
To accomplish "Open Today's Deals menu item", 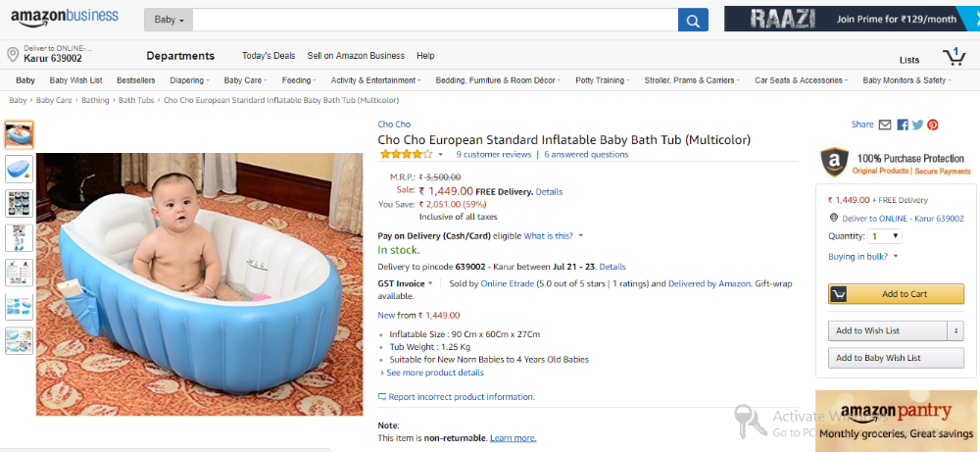I will [269, 56].
